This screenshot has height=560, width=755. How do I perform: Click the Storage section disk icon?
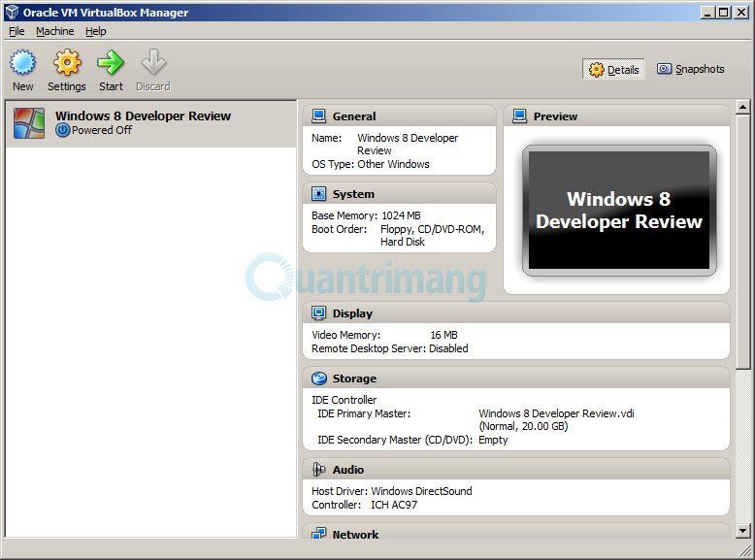[x=318, y=379]
